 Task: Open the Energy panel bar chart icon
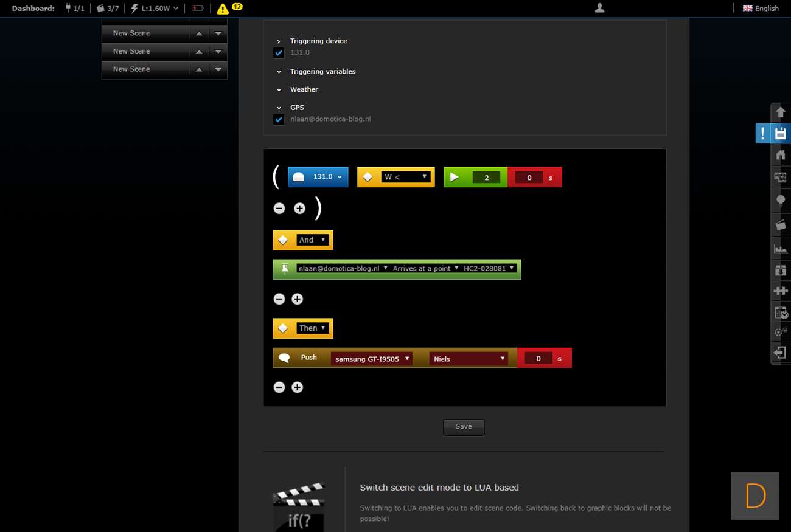click(781, 248)
